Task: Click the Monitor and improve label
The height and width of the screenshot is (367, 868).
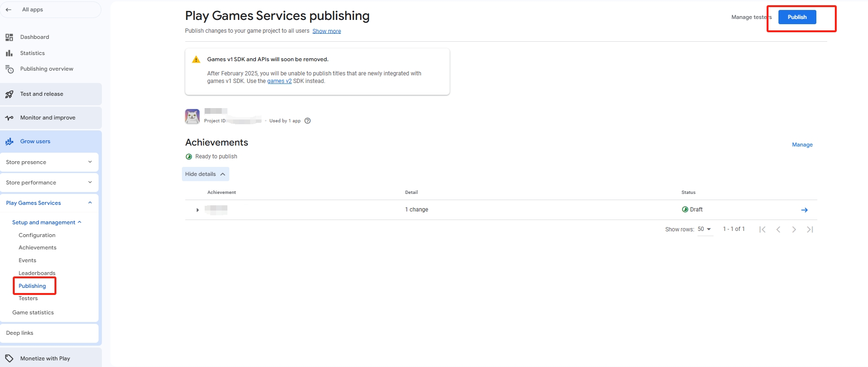Action: coord(48,118)
